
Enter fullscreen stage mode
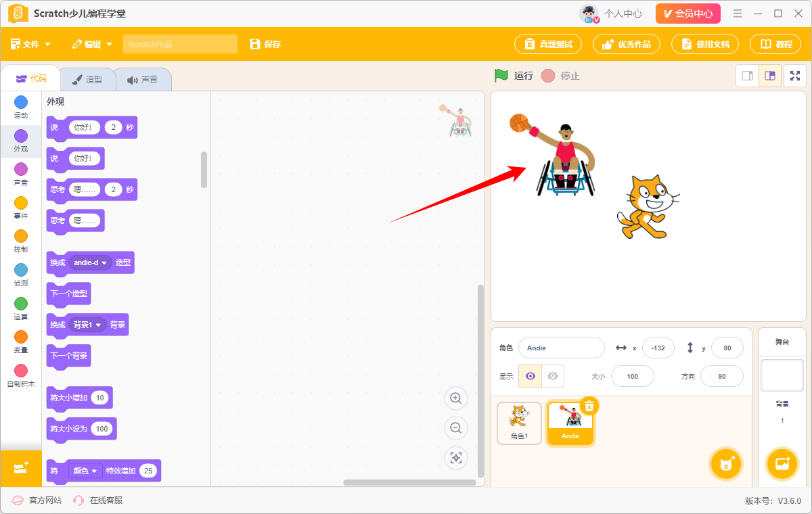(x=795, y=76)
